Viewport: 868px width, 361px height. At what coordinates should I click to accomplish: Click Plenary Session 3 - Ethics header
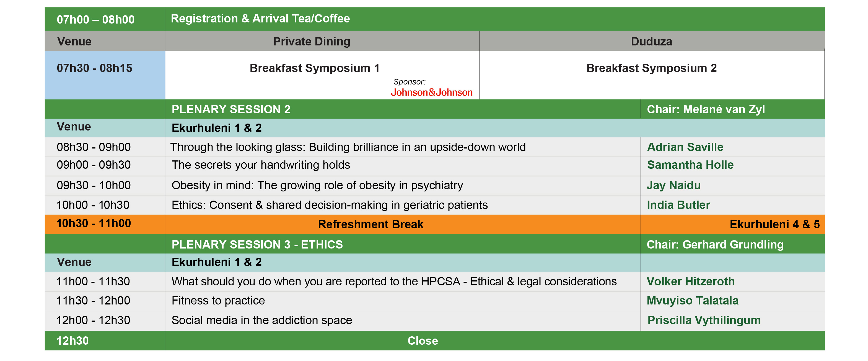click(257, 244)
